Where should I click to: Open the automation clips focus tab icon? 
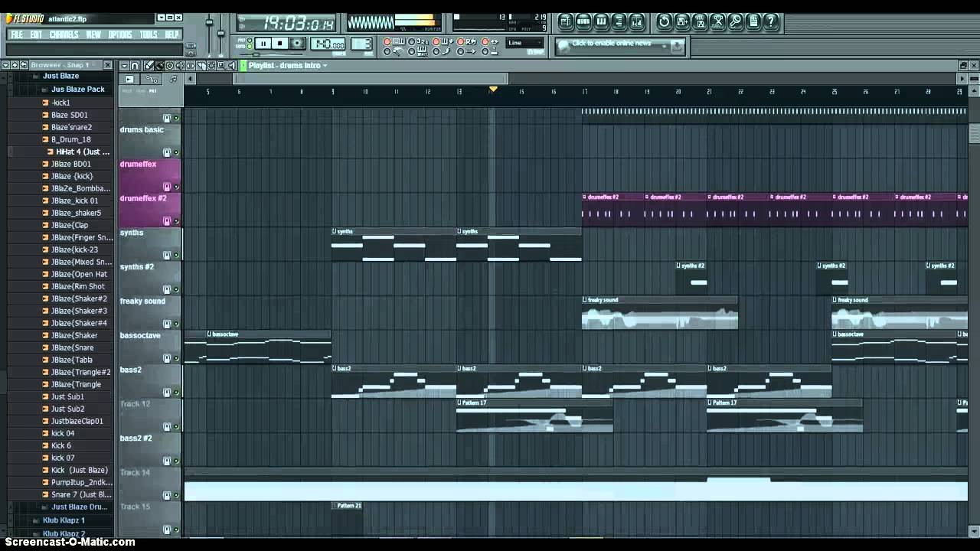pyautogui.click(x=152, y=79)
